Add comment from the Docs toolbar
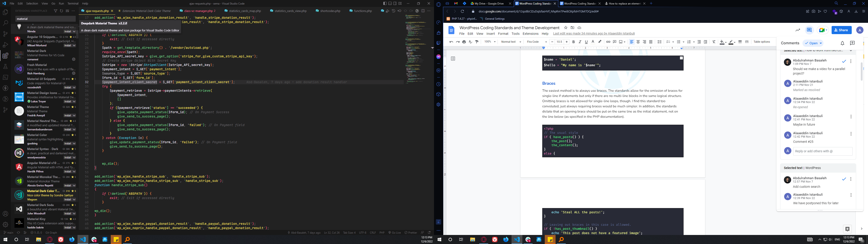Viewport: 868px width, 244px height. (615, 42)
